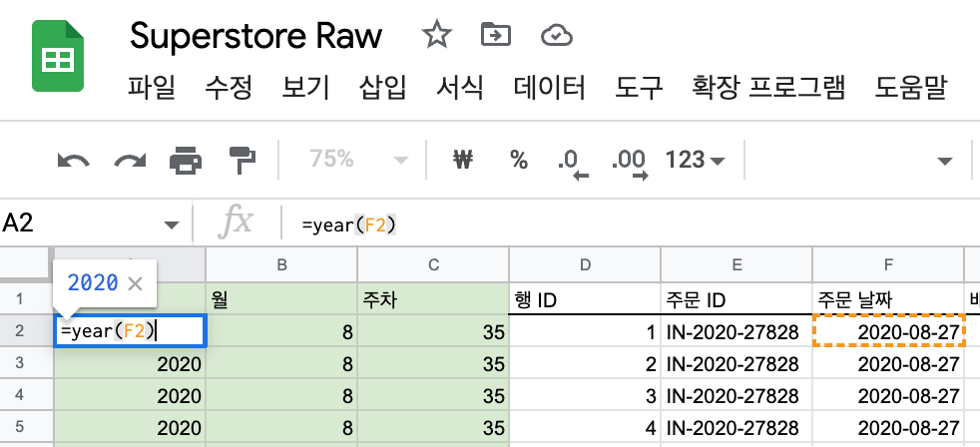Open the 보기 menu

coord(305,88)
